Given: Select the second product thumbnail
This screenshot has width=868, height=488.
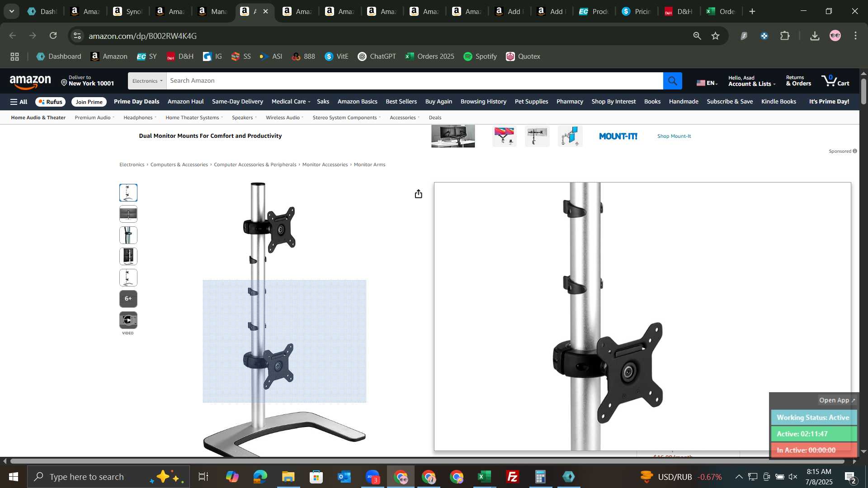Looking at the screenshot, I should point(128,214).
